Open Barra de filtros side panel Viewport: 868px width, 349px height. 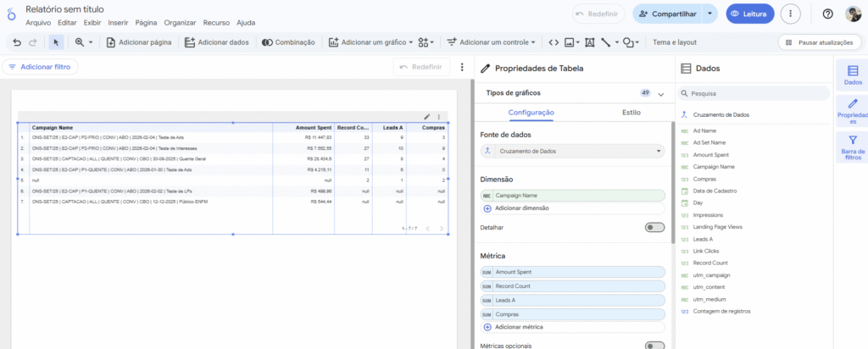[x=852, y=147]
